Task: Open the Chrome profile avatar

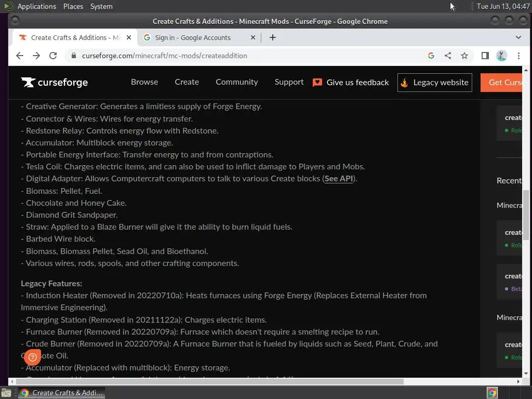Action: click(x=502, y=56)
